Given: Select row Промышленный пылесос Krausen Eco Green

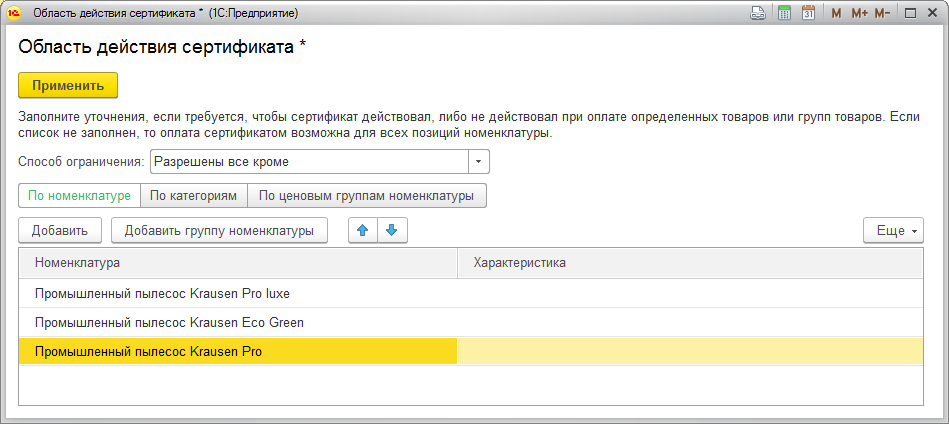Looking at the screenshot, I should point(169,323).
